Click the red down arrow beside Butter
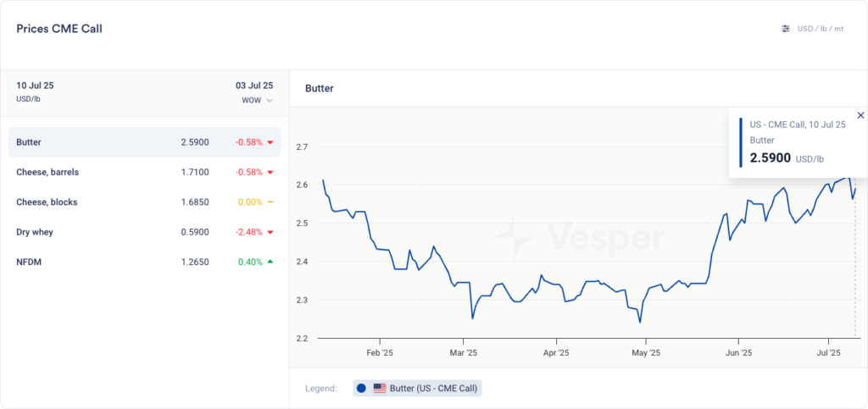This screenshot has width=868, height=409. click(270, 142)
